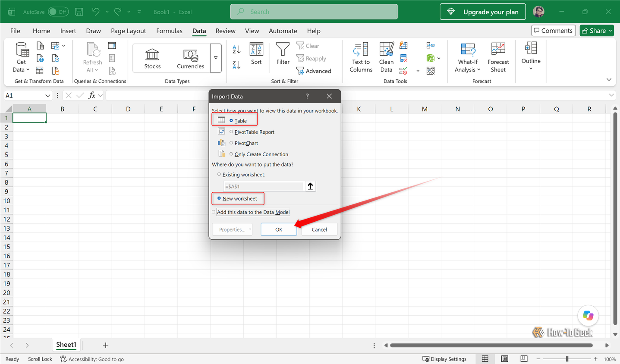Switch to Page Break Preview

[524, 359]
